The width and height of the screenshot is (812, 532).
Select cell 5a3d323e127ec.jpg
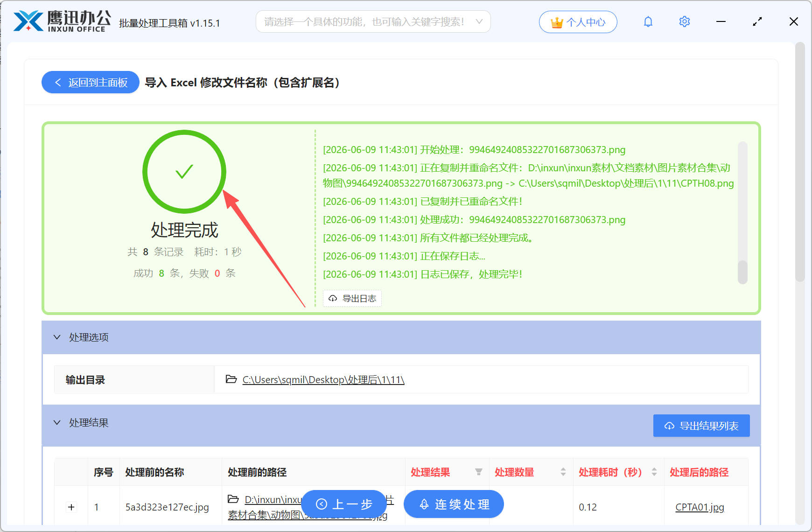point(167,507)
